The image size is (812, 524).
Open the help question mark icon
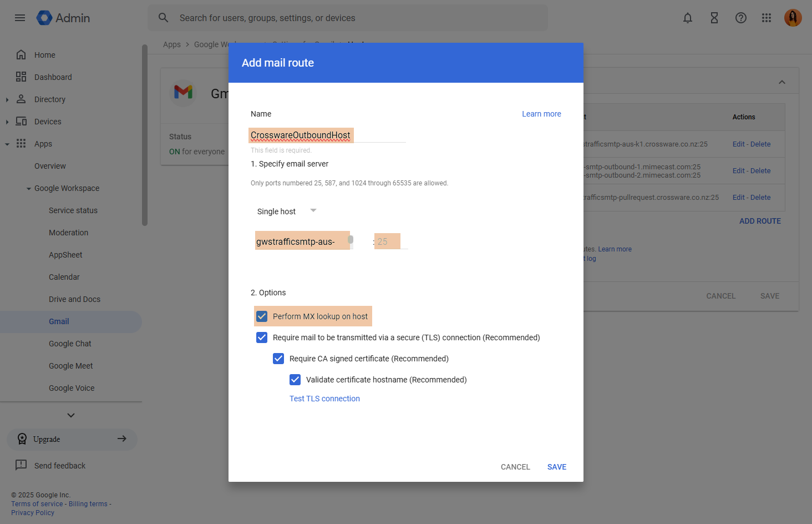click(741, 18)
